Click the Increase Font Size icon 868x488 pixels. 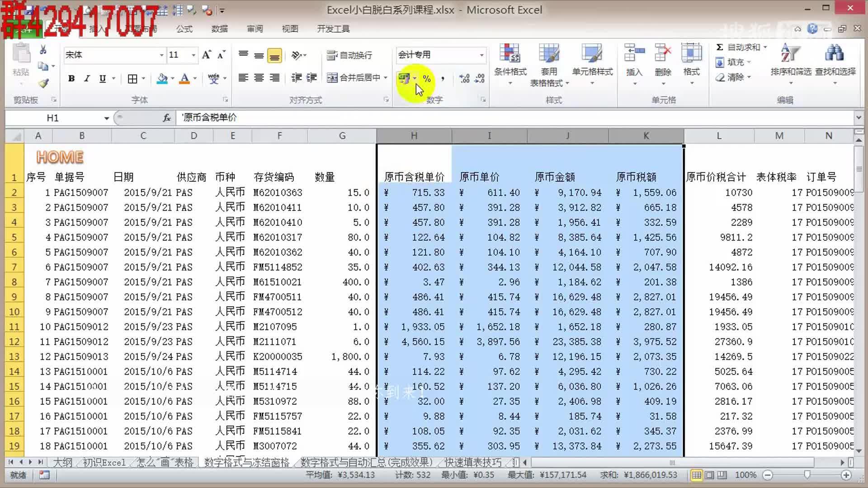point(206,55)
